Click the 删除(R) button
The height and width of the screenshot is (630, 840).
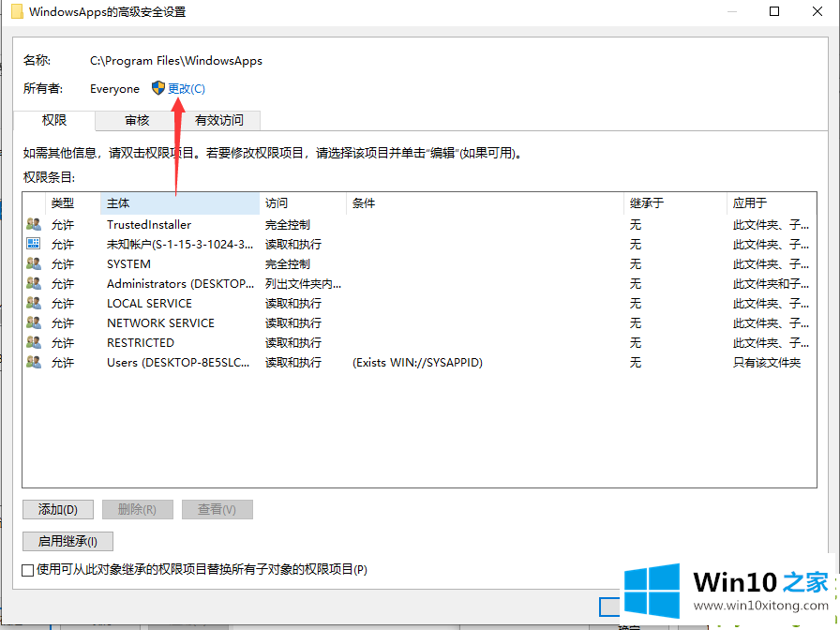pyautogui.click(x=137, y=509)
